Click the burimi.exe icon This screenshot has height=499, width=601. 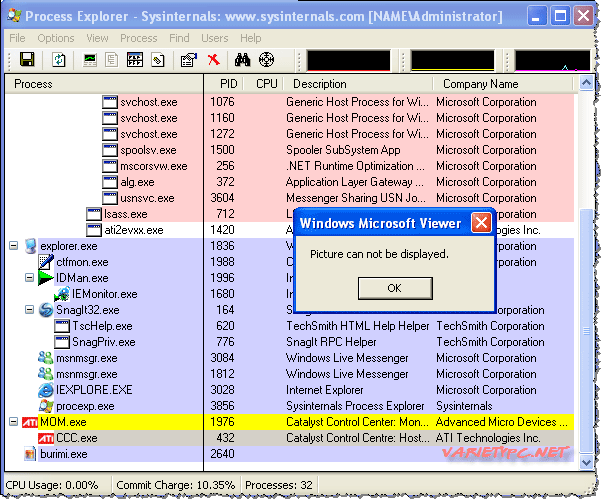30,454
